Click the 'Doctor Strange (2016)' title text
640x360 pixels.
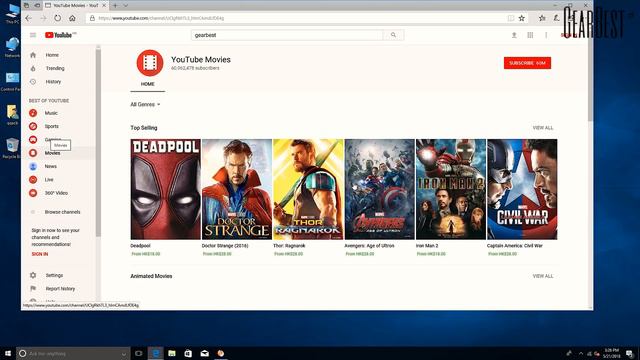225,246
